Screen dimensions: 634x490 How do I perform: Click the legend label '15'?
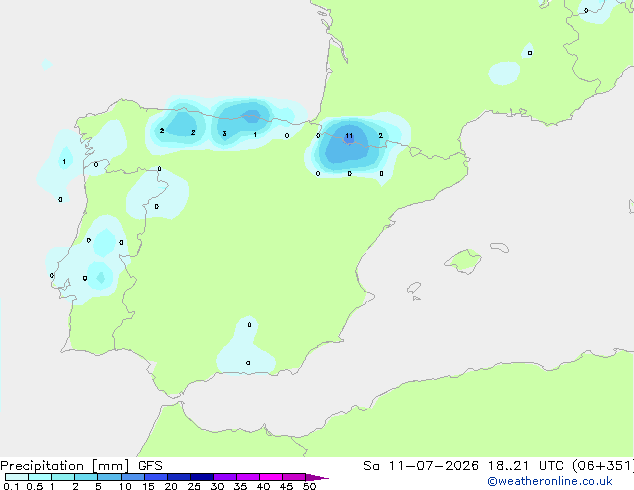point(148,486)
